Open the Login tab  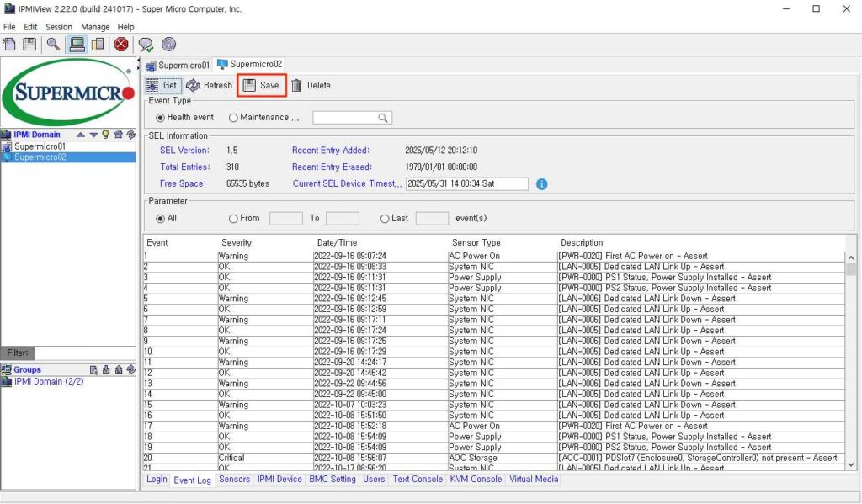[157, 480]
